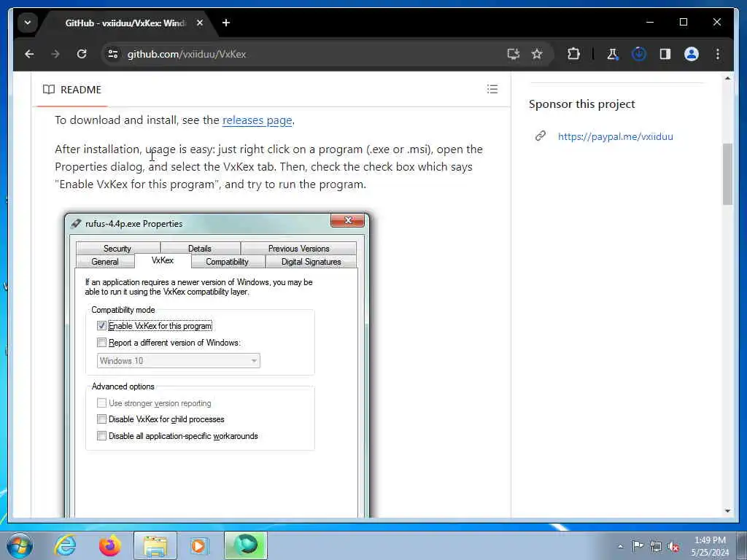Launch Firefox from the taskbar
Image resolution: width=747 pixels, height=560 pixels.
[x=109, y=545]
